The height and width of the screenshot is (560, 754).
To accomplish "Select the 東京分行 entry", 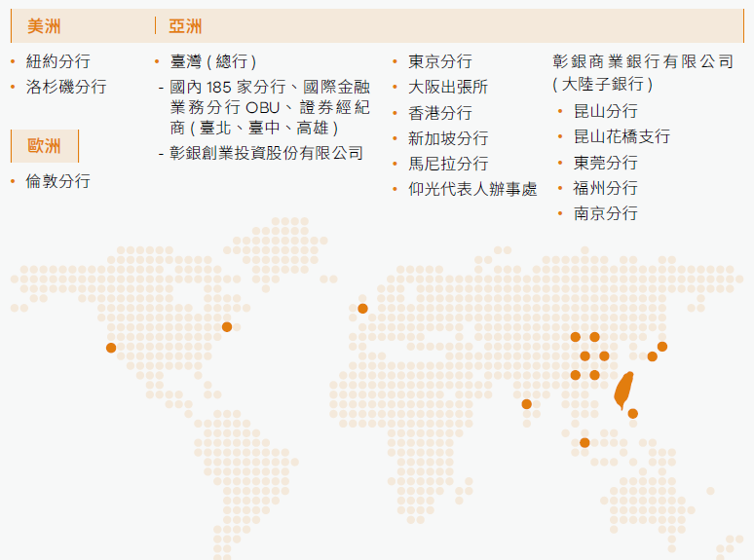I will (x=440, y=61).
